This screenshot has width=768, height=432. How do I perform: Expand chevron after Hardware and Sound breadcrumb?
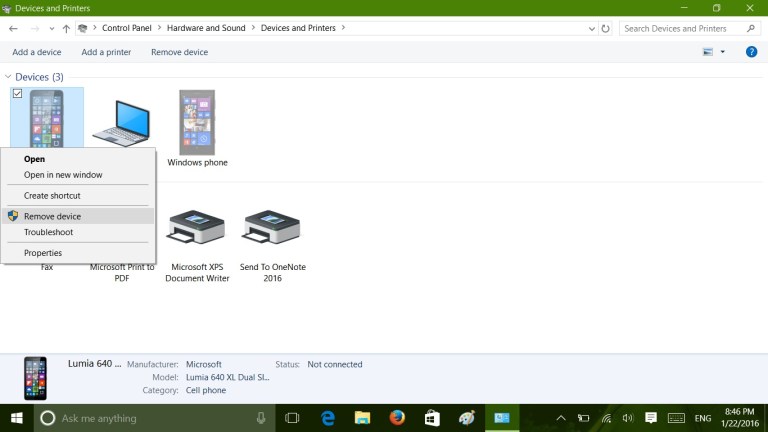pyautogui.click(x=253, y=28)
